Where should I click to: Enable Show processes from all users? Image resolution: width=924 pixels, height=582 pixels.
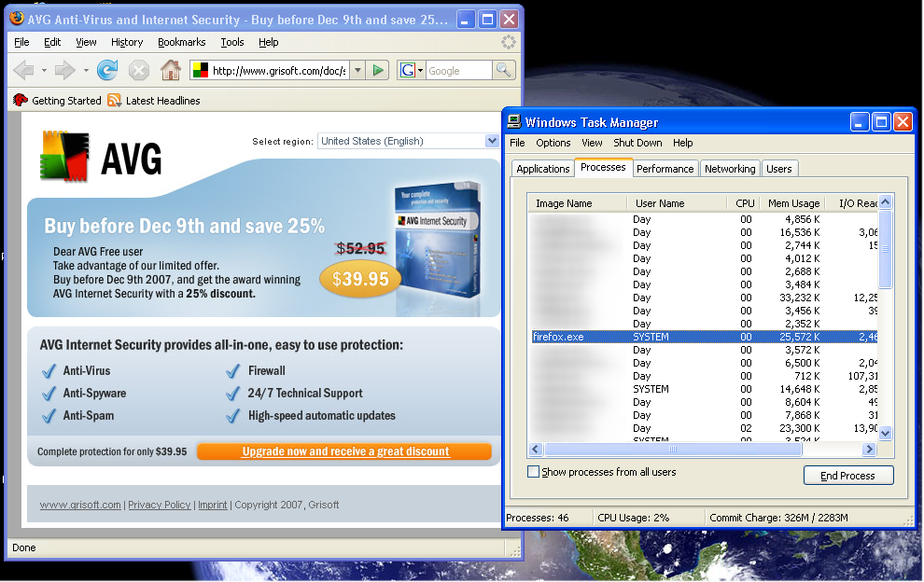click(533, 472)
